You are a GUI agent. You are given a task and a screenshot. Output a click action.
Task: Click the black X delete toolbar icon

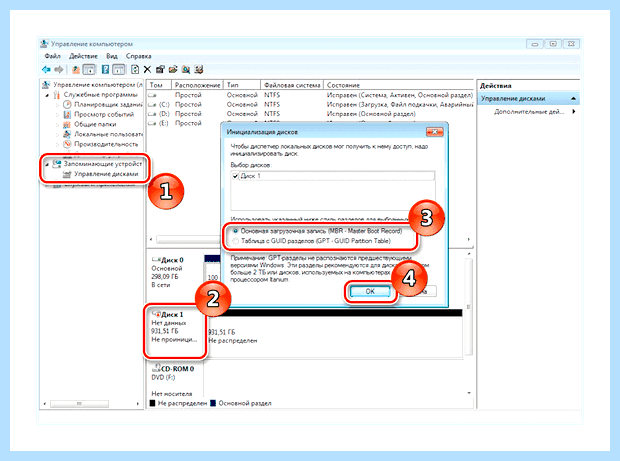click(x=147, y=70)
